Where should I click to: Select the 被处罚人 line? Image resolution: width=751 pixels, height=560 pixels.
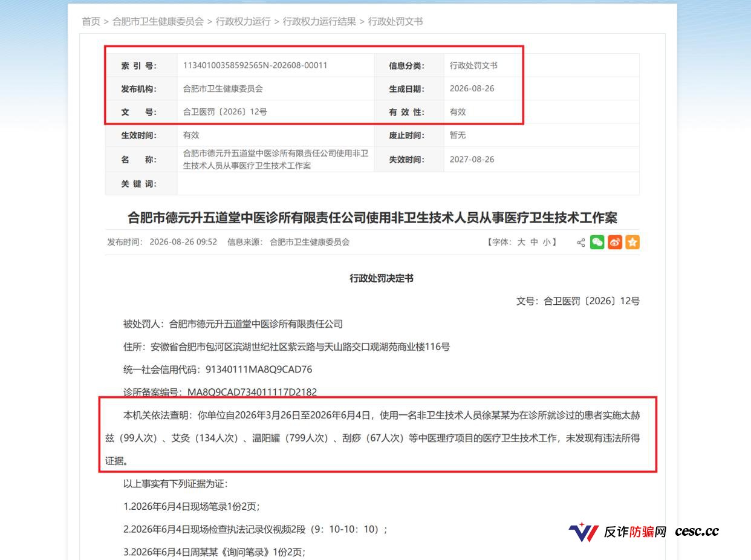[233, 324]
